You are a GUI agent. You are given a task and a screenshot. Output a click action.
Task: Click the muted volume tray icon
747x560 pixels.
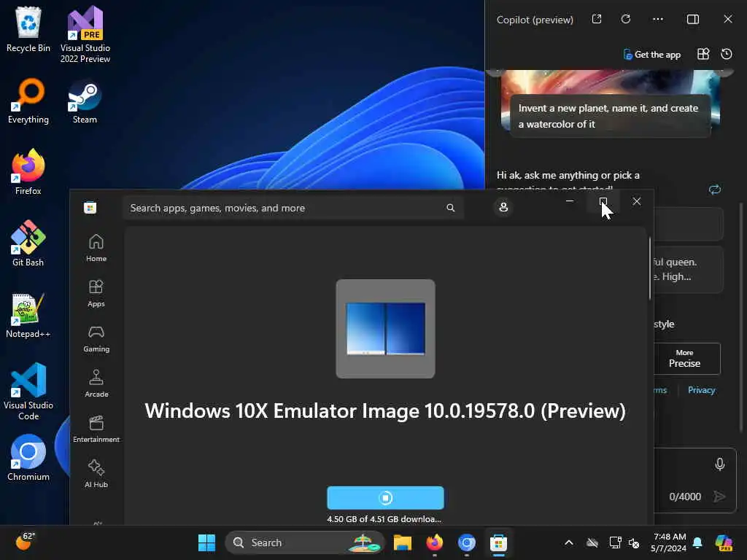pos(634,542)
